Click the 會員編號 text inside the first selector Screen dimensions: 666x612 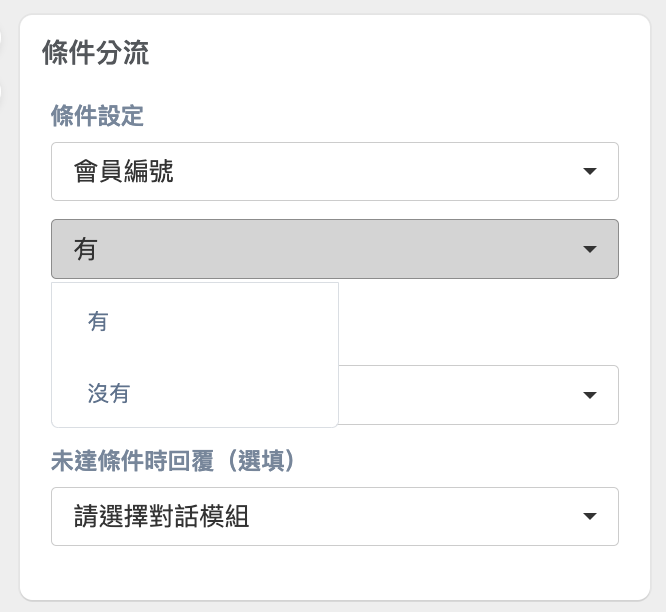124,171
